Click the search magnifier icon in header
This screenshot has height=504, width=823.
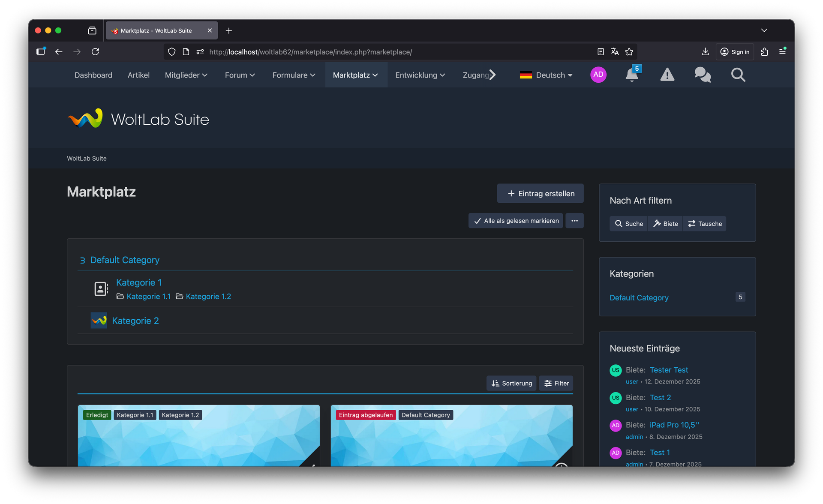pos(738,75)
